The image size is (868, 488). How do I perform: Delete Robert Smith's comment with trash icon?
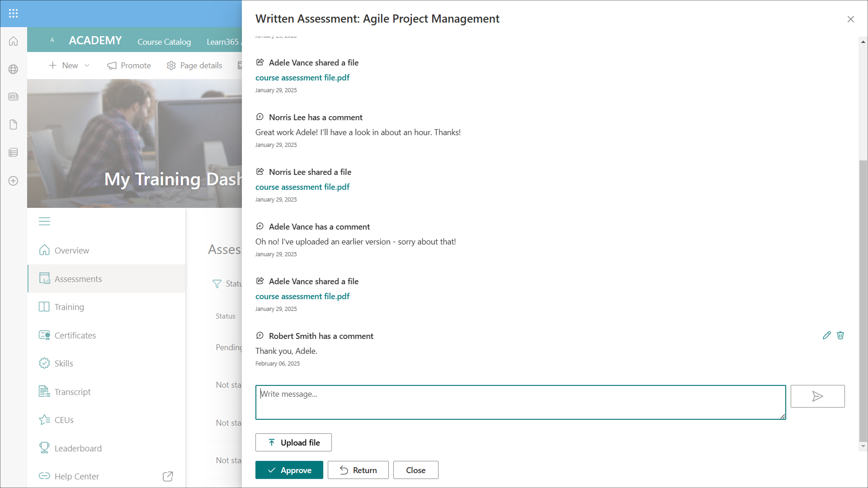(840, 335)
